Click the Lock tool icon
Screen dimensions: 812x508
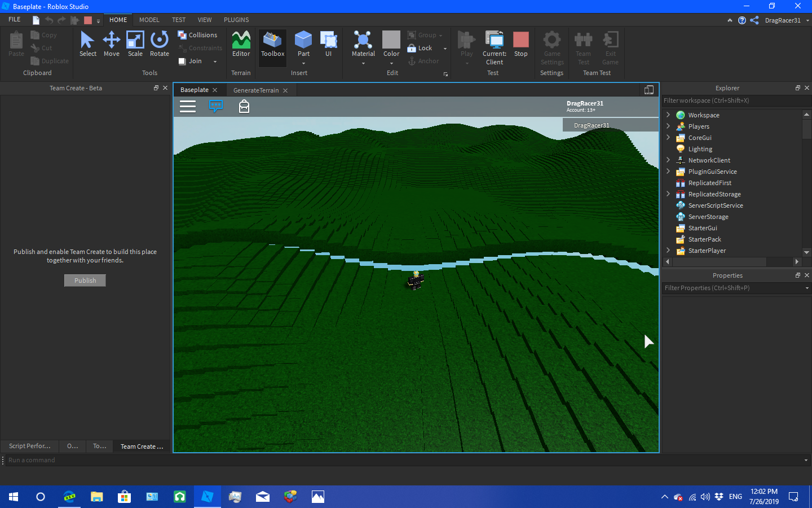[412, 49]
